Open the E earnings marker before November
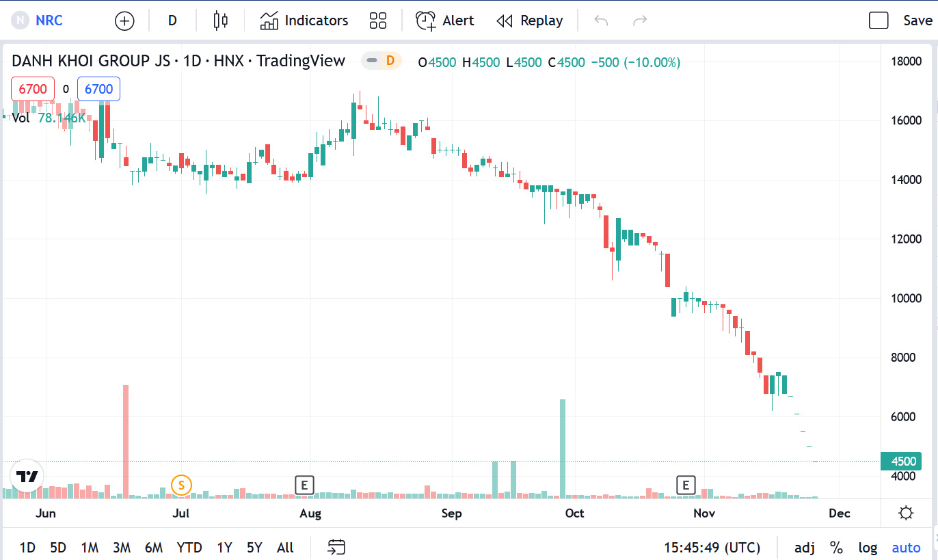 (686, 485)
